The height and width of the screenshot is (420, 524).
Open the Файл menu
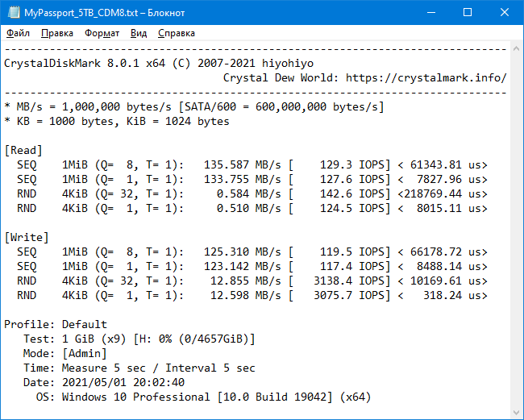pyautogui.click(x=18, y=33)
